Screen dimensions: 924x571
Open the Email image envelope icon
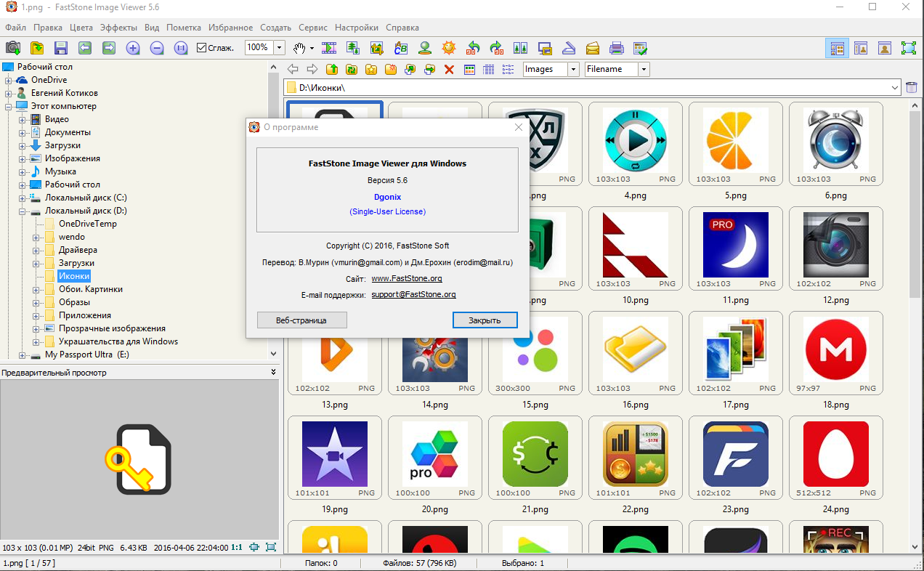click(592, 49)
